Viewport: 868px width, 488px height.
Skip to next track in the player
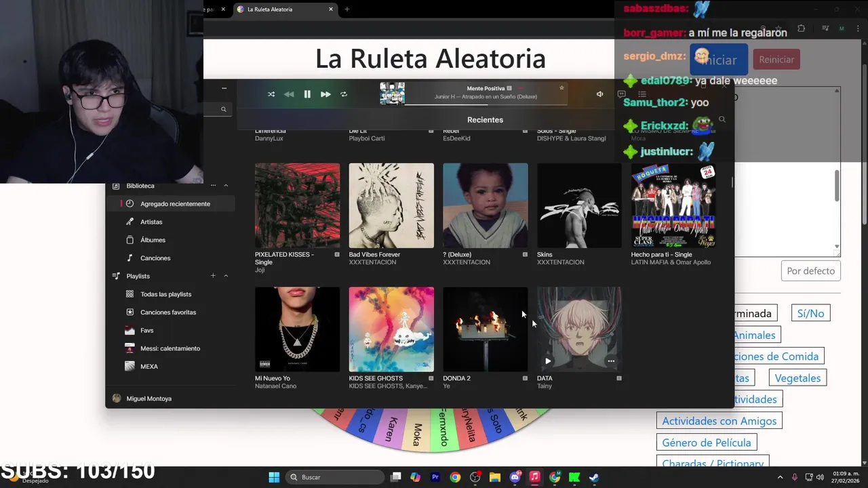click(x=325, y=94)
